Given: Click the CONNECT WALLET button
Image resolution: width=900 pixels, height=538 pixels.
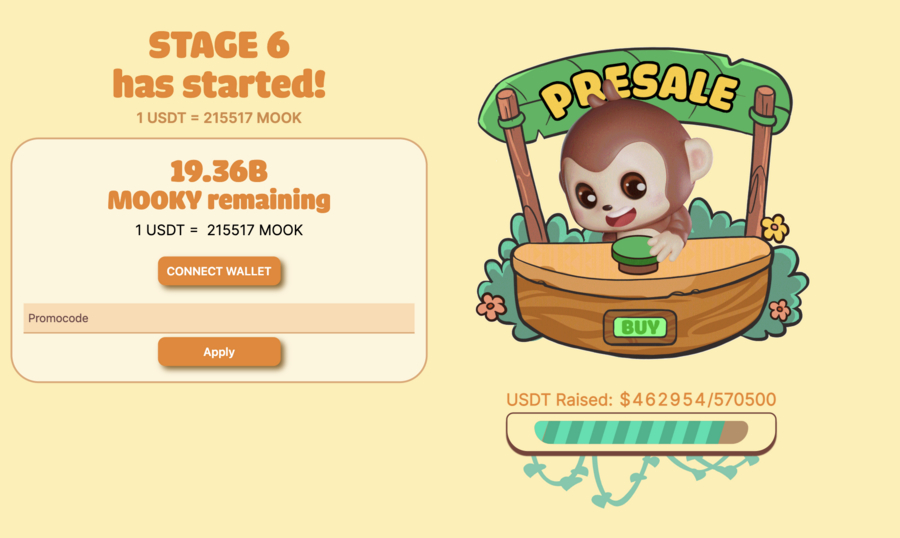Looking at the screenshot, I should 219,271.
